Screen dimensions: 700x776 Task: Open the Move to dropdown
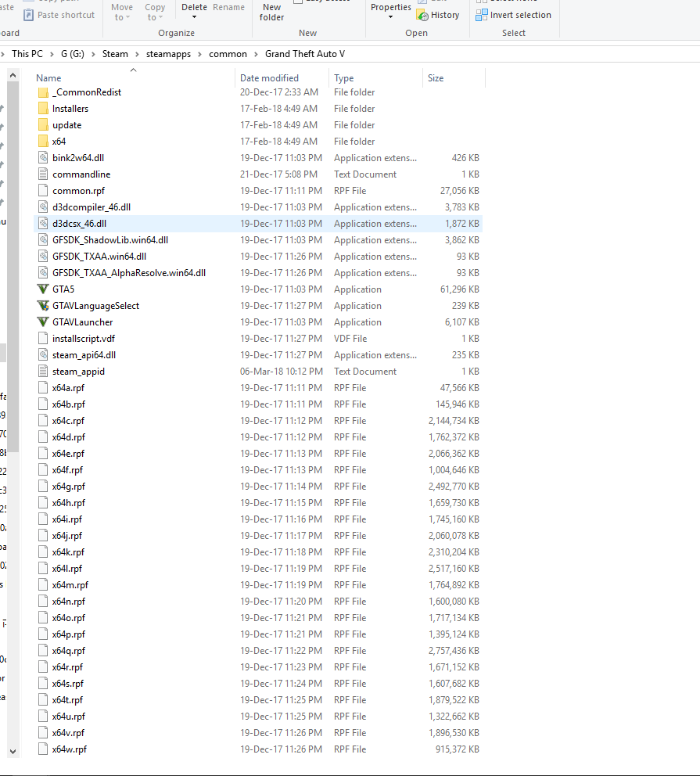tap(122, 13)
